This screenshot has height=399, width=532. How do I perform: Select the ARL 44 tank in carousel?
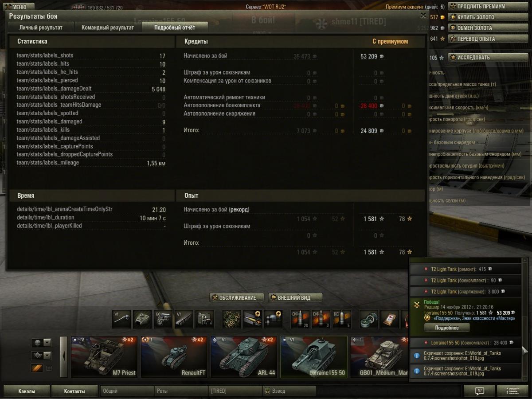pyautogui.click(x=244, y=356)
